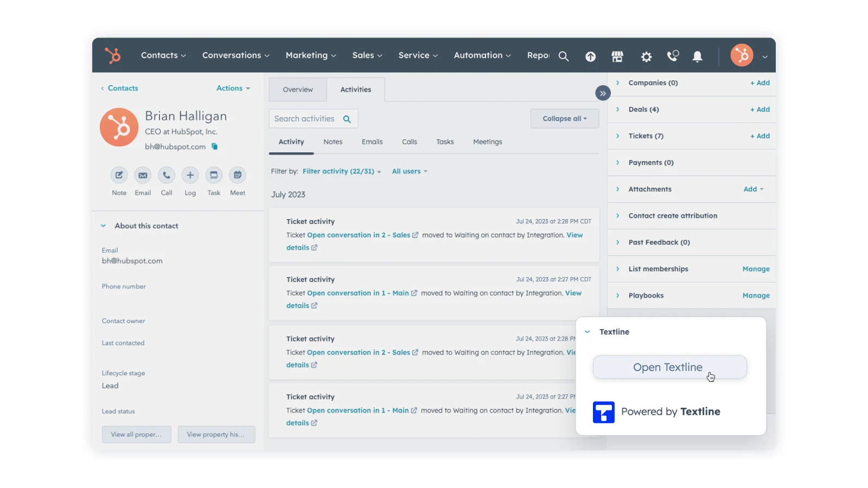Click the Call phone icon button
This screenshot has width=868, height=488.
tap(167, 175)
